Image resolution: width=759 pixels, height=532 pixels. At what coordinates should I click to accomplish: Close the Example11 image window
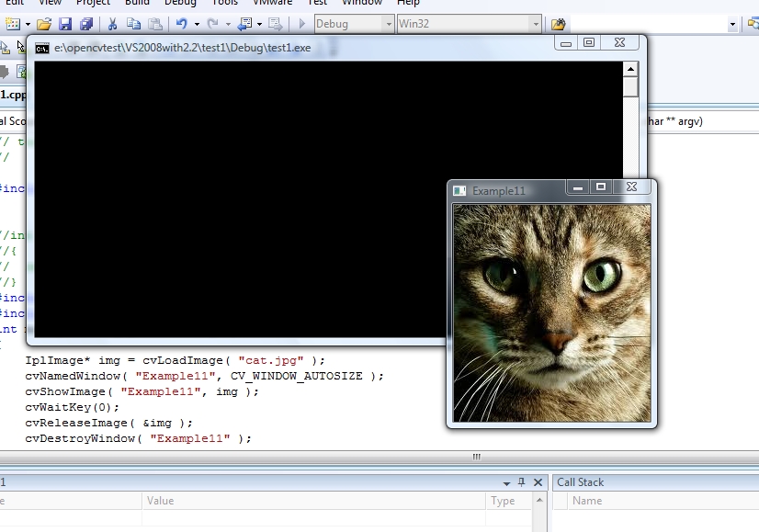tap(632, 187)
